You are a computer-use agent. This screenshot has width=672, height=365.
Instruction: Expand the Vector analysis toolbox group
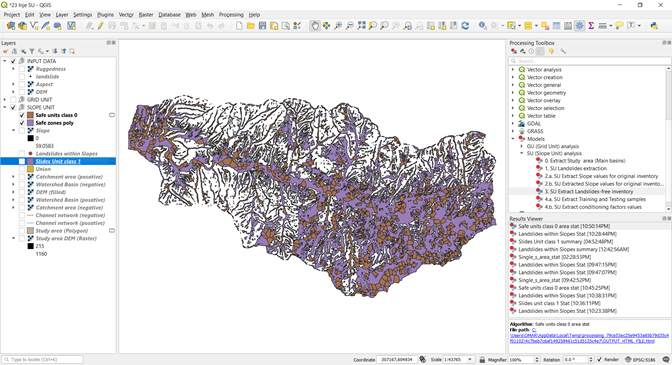[513, 69]
